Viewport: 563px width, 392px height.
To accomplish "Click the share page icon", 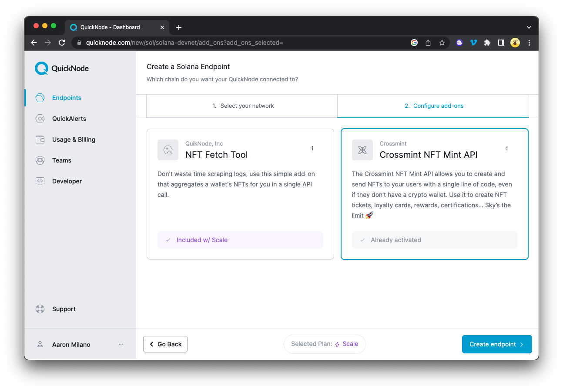I will (428, 43).
